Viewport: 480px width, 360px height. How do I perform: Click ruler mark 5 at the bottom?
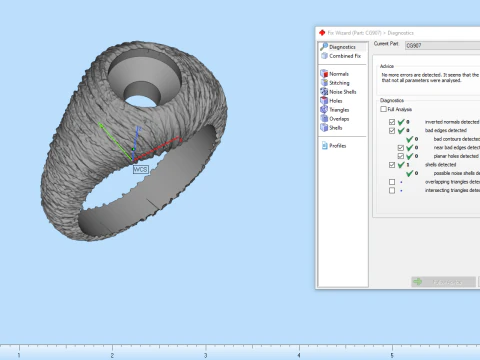point(392,355)
